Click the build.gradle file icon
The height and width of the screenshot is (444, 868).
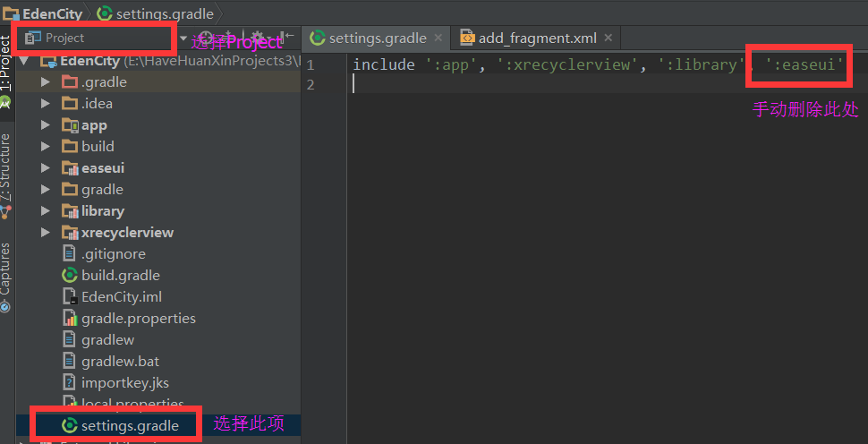[x=70, y=275]
